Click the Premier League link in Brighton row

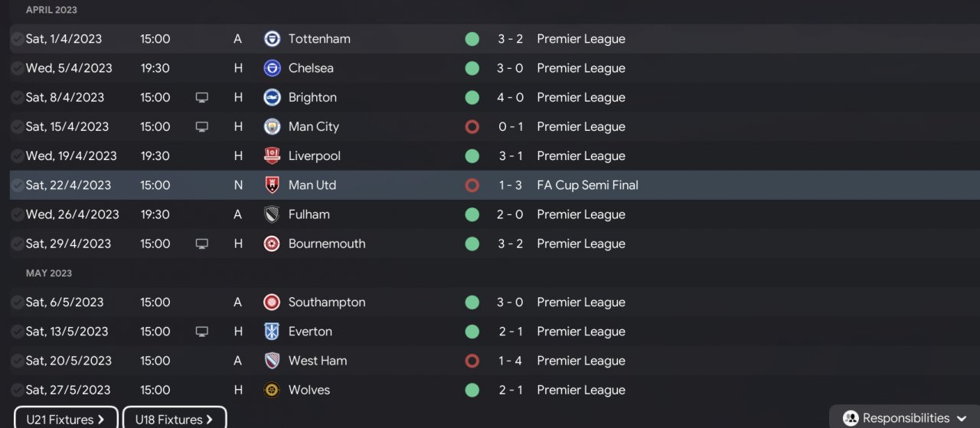pyautogui.click(x=581, y=98)
